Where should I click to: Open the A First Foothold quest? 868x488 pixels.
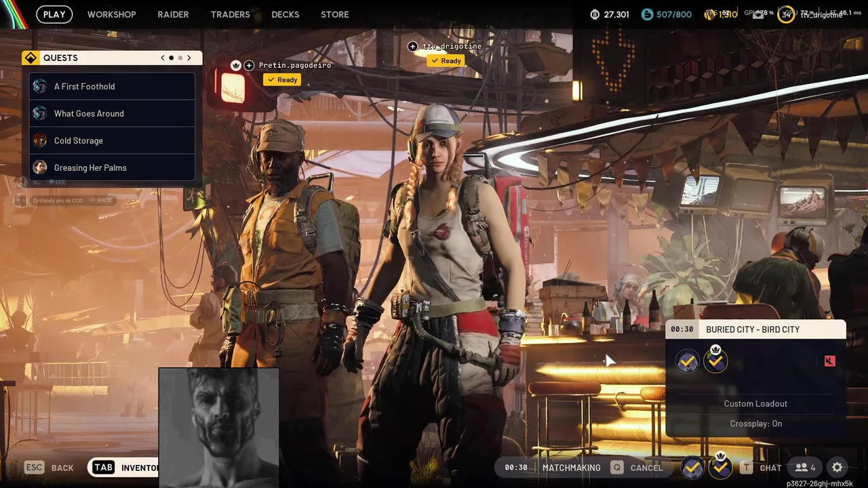pyautogui.click(x=113, y=86)
